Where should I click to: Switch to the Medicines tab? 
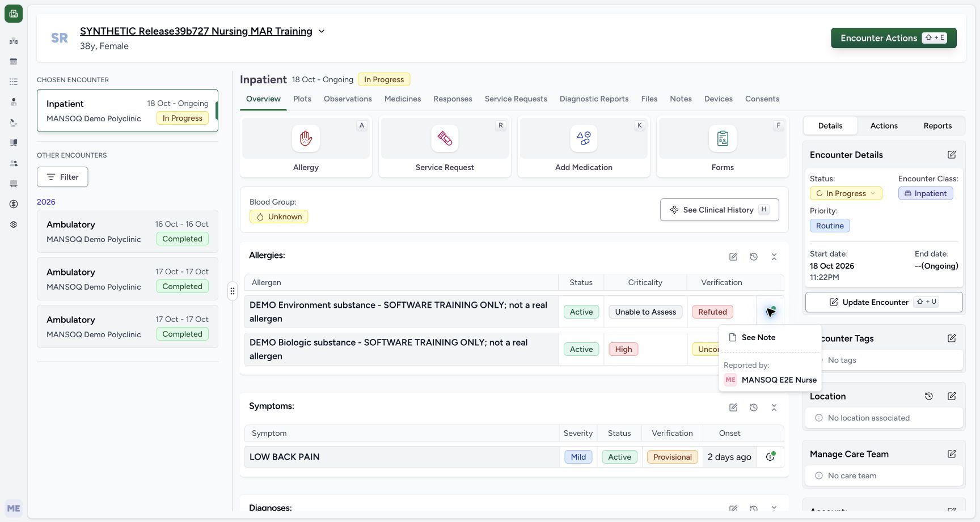pyautogui.click(x=403, y=99)
